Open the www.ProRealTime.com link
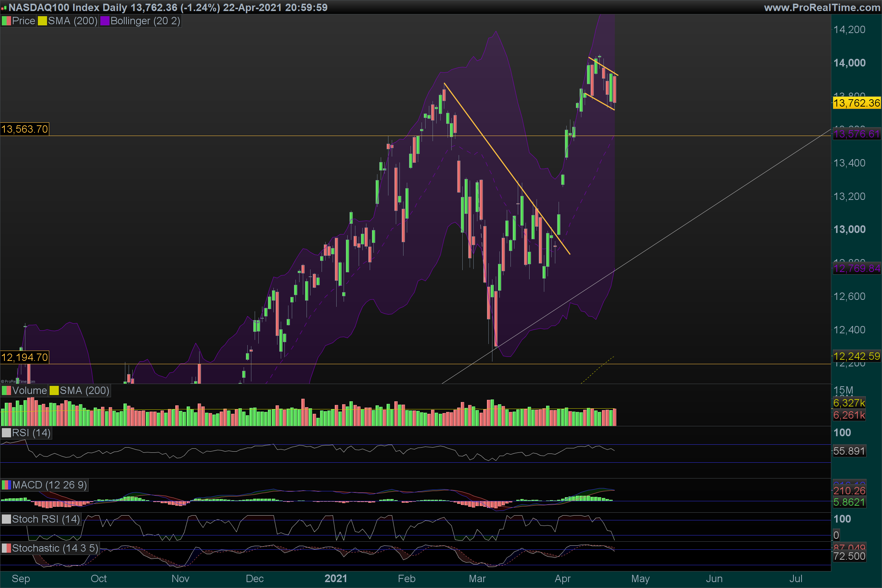The height and width of the screenshot is (588, 882). tap(822, 7)
